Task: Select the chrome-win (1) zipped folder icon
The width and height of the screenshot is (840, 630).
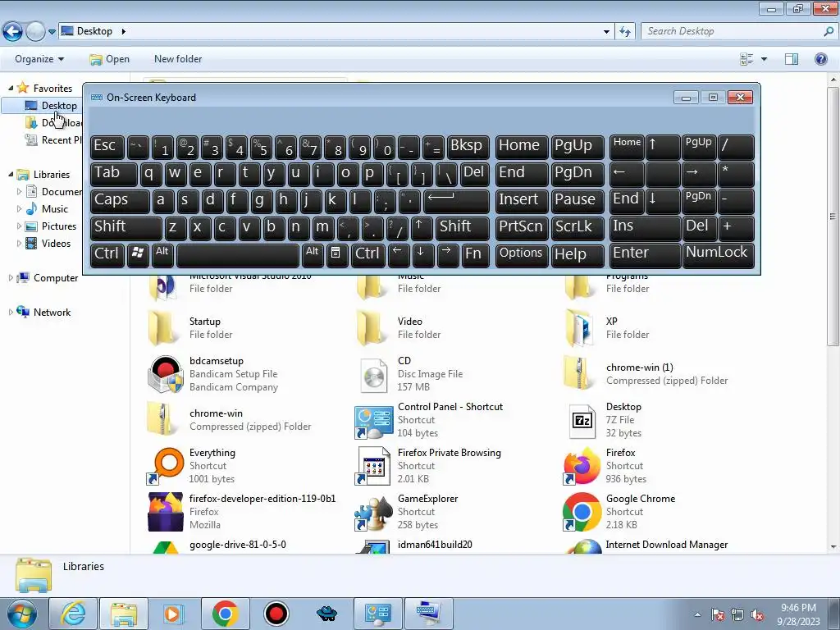Action: pos(579,374)
